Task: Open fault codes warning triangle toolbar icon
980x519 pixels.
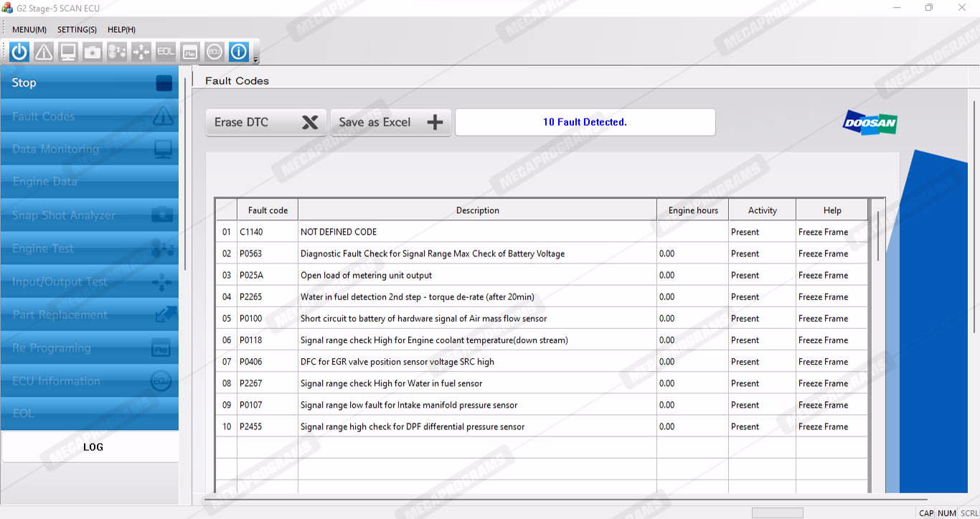Action: tap(44, 52)
